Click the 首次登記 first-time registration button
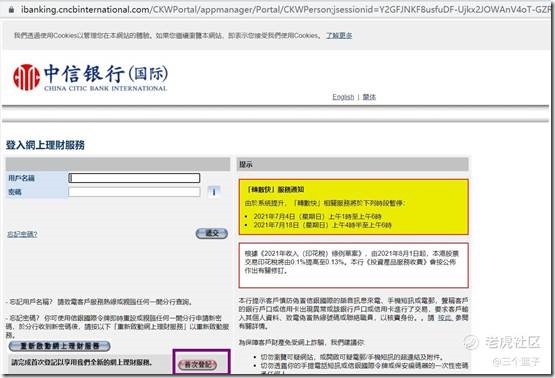Viewport: 555px width, 378px height. [x=198, y=365]
